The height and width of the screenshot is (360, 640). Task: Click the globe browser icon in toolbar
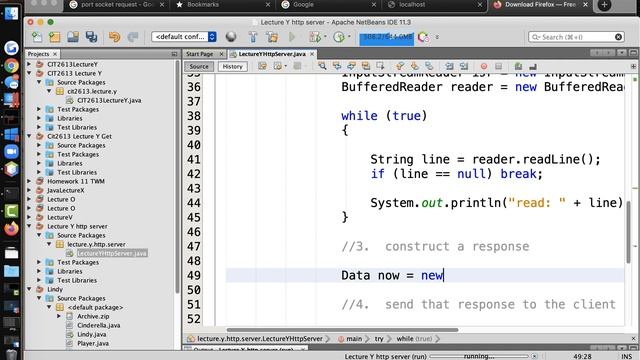231,37
